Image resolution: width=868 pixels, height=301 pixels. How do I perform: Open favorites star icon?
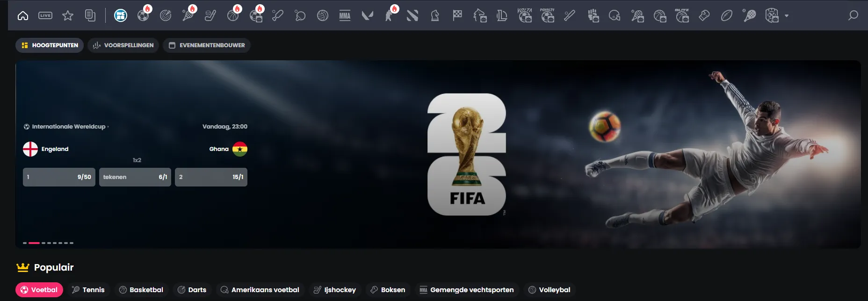tap(68, 15)
